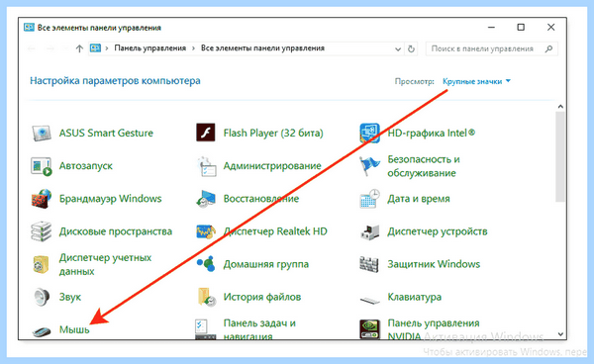Viewport: 594px width, 364px height.
Task: Open the Клавиатура link
Action: coord(415,297)
